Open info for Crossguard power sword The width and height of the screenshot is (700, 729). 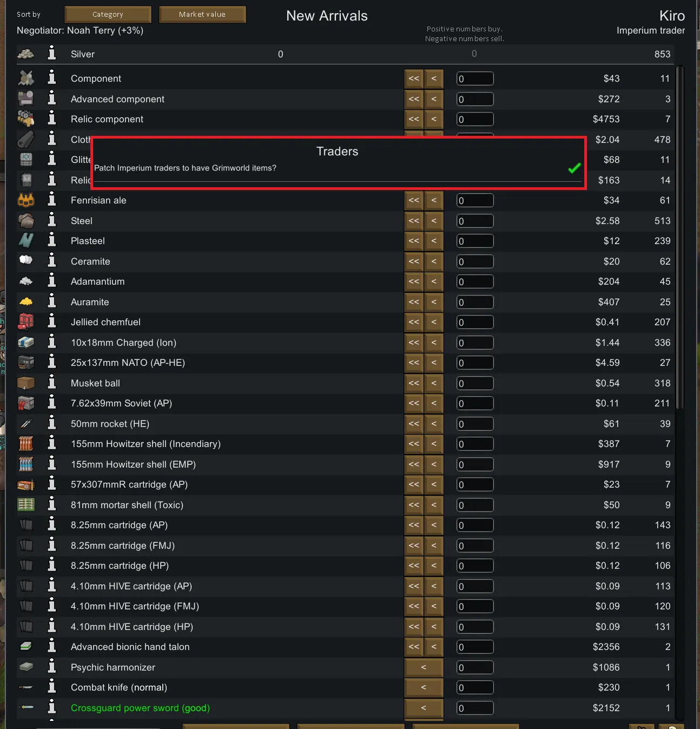pyautogui.click(x=52, y=707)
